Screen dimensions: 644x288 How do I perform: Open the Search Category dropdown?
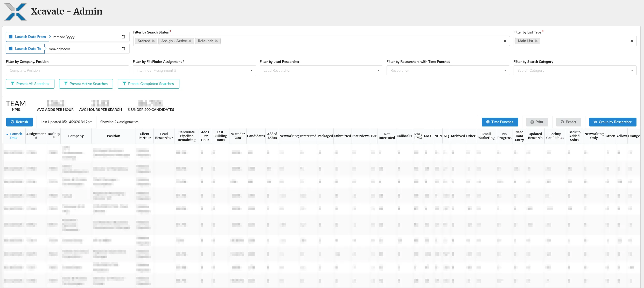pyautogui.click(x=575, y=70)
